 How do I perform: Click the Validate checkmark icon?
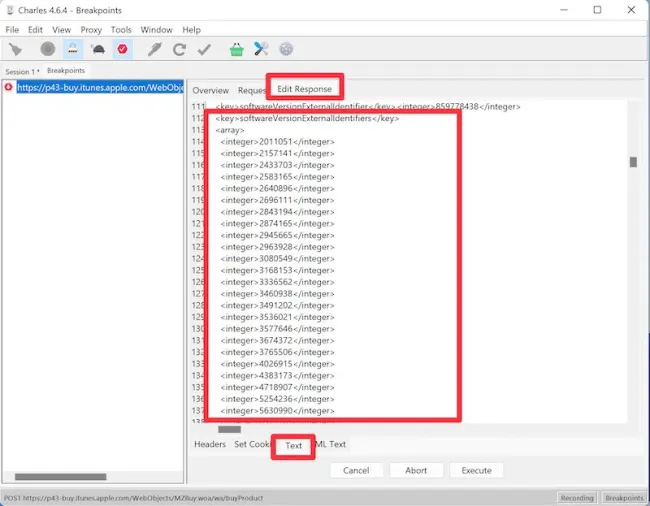pos(204,49)
